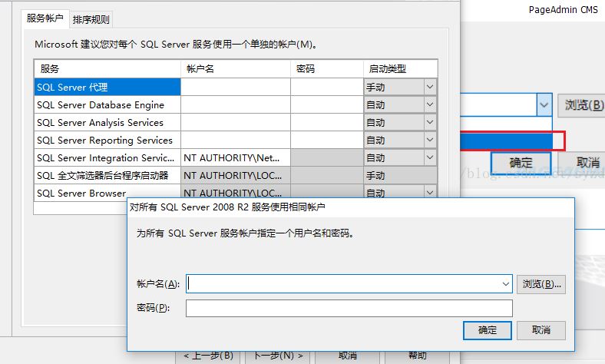Click password cell for Database Engine
The width and height of the screenshot is (605, 364).
pos(327,105)
